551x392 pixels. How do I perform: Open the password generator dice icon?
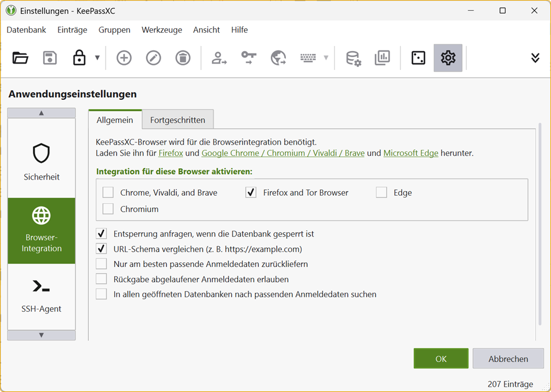tap(418, 57)
